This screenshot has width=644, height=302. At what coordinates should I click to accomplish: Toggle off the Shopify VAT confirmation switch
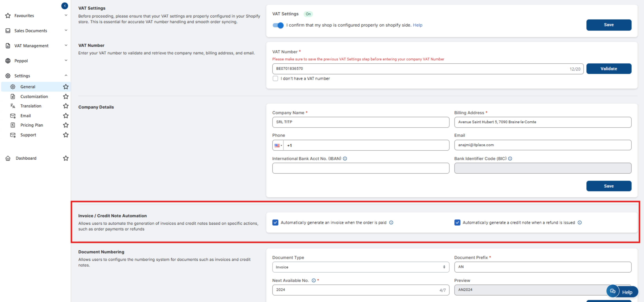pos(278,25)
